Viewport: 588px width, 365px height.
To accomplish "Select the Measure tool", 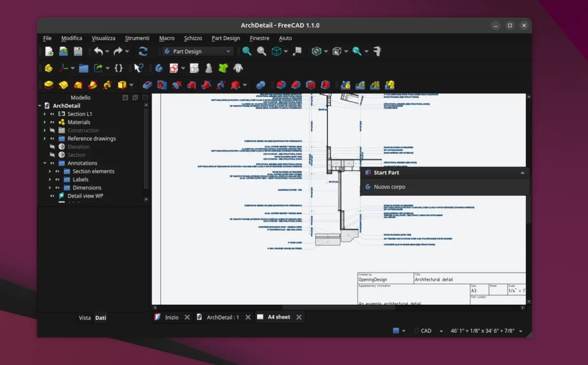I will point(377,51).
